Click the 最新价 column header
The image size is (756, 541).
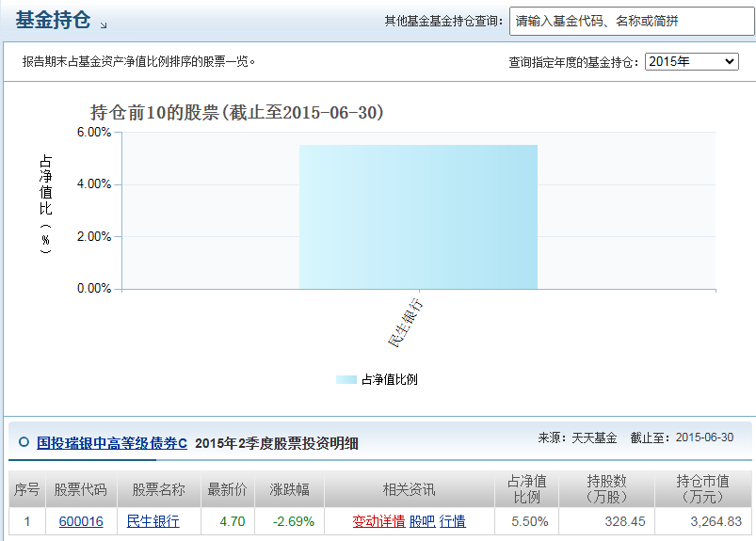(227, 489)
